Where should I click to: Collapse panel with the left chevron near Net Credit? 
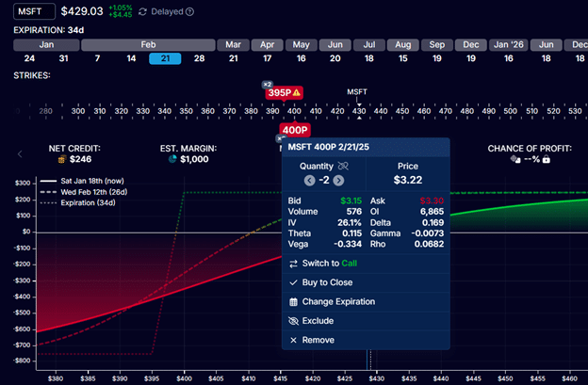[x=20, y=154]
